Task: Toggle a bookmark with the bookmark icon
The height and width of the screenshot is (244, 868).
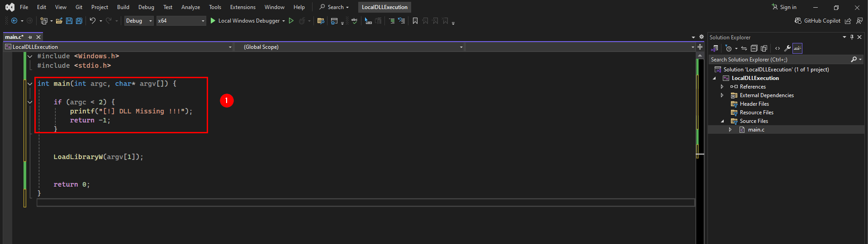Action: [415, 21]
